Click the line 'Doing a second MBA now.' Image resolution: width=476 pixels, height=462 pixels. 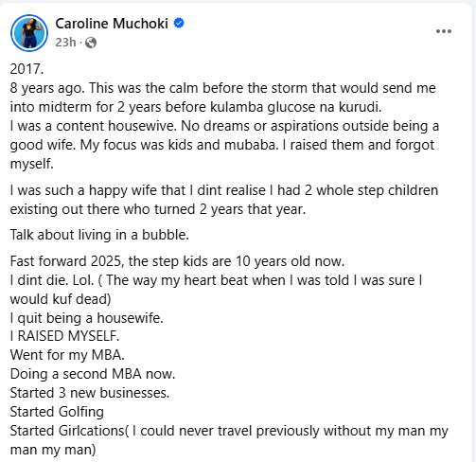click(93, 374)
